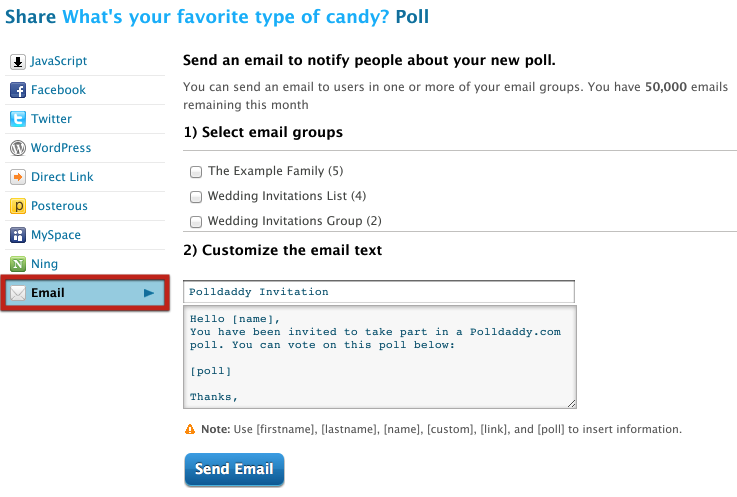Open the Direct Link share option
This screenshot has width=737, height=497.
tap(62, 177)
